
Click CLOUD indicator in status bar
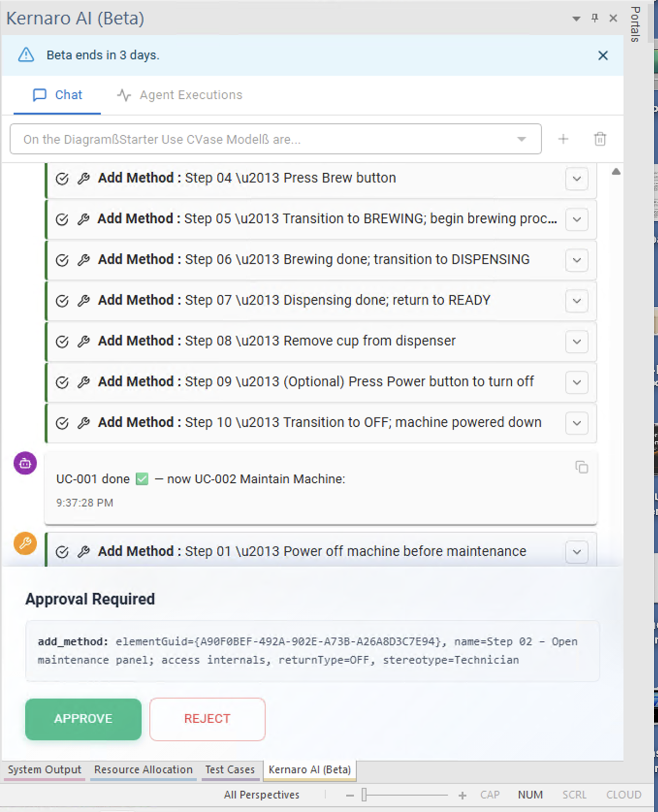(624, 795)
